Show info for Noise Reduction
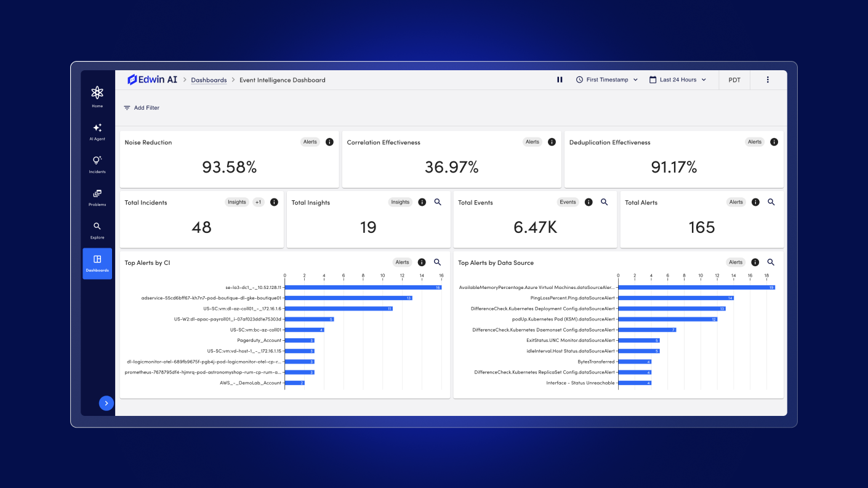Screen dimensions: 868x488 329,142
